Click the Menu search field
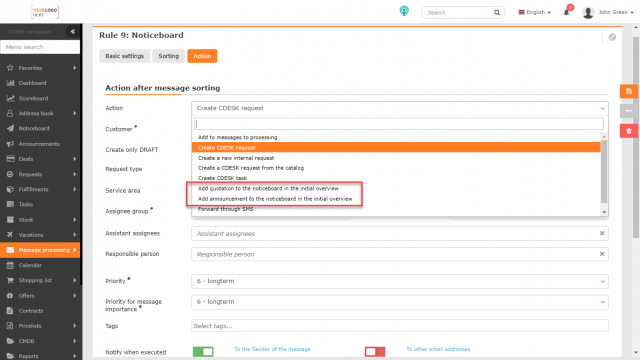Viewport: 640px width, 360px height. tap(40, 47)
